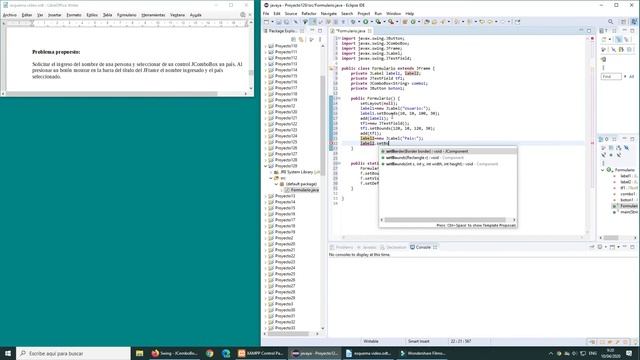Click the Open Console icon in Console view

point(612,247)
